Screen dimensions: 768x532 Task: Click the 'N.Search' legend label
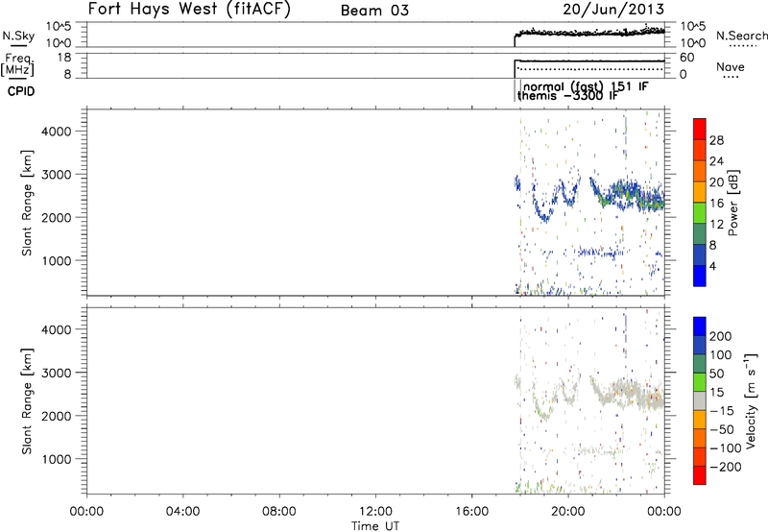[742, 36]
